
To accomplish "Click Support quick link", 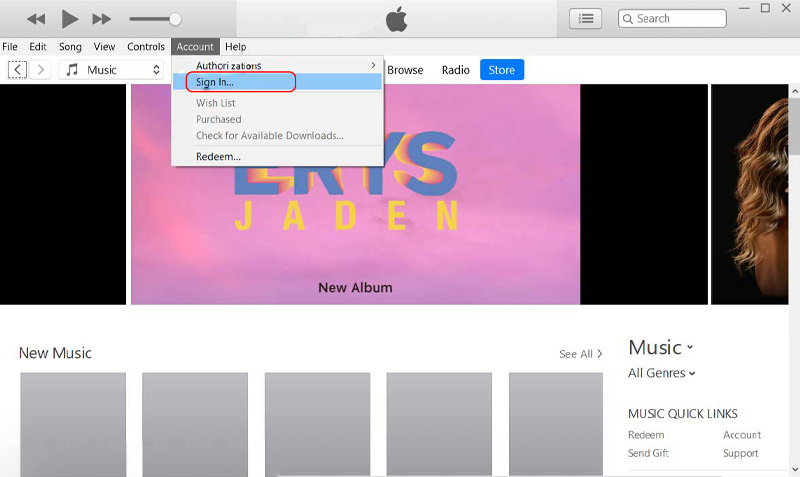I will click(x=740, y=453).
